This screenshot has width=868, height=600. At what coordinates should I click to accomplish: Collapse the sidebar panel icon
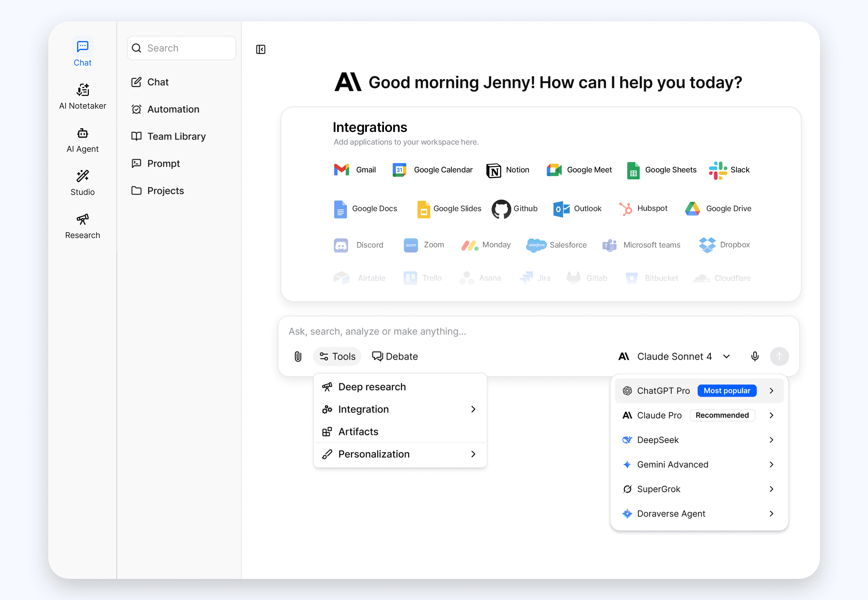(260, 49)
